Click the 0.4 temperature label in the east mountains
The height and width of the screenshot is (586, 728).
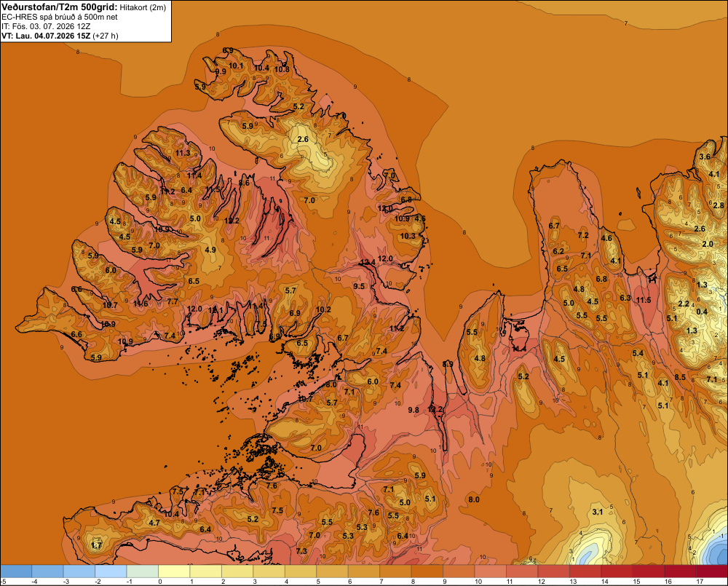(702, 312)
